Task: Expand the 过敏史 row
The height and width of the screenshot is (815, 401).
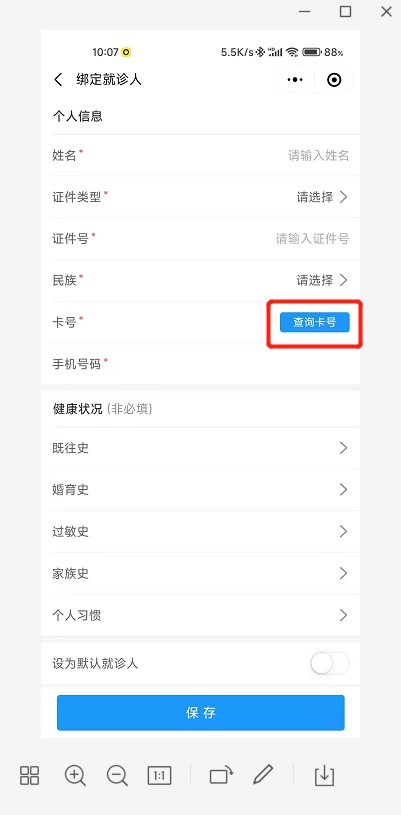Action: (x=200, y=532)
